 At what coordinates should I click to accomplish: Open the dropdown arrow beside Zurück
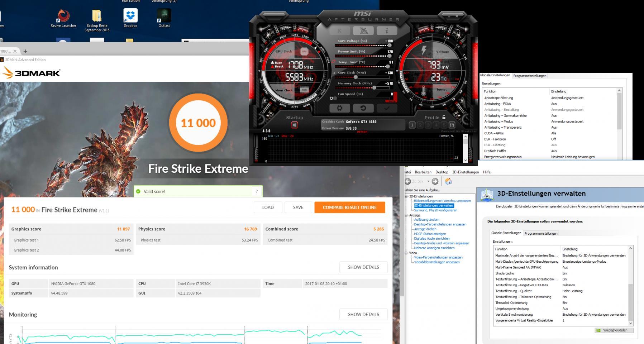point(428,181)
